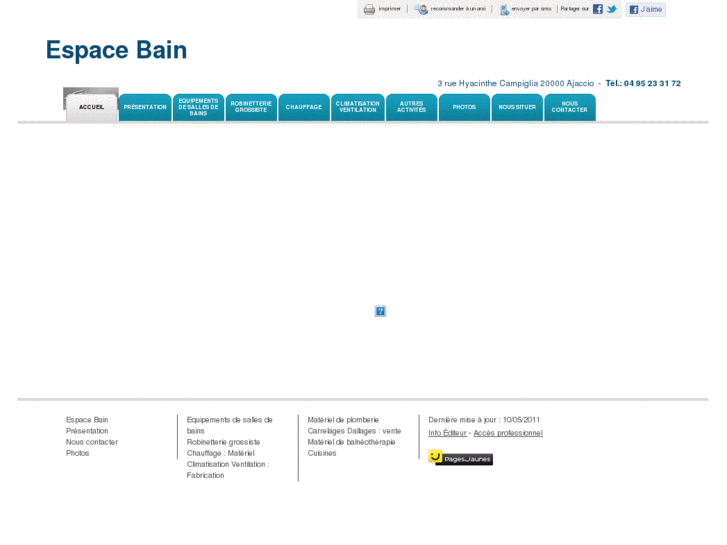The height and width of the screenshot is (545, 727).
Task: Open the Robinetterie Grossiste tab
Action: coord(251,107)
